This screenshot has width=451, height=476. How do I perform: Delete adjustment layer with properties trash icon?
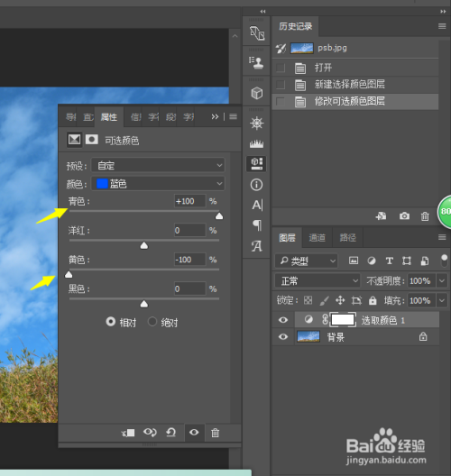215,433
